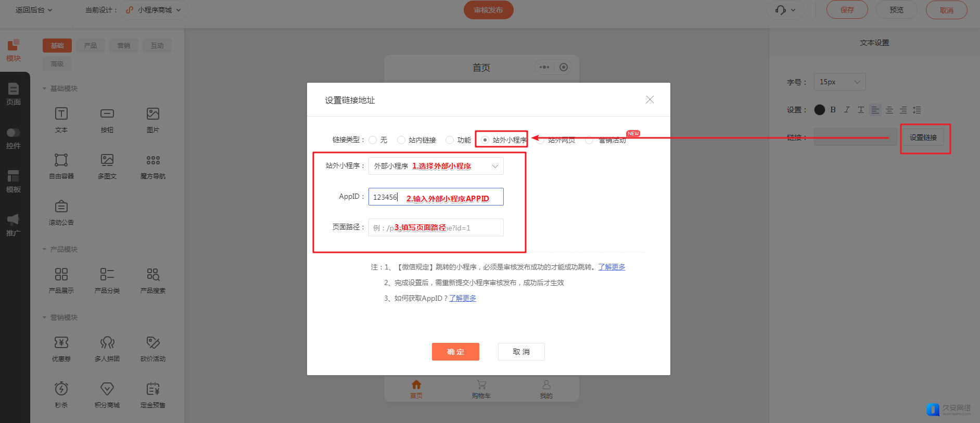
Task: Click the 确定 confirm button
Action: (455, 352)
